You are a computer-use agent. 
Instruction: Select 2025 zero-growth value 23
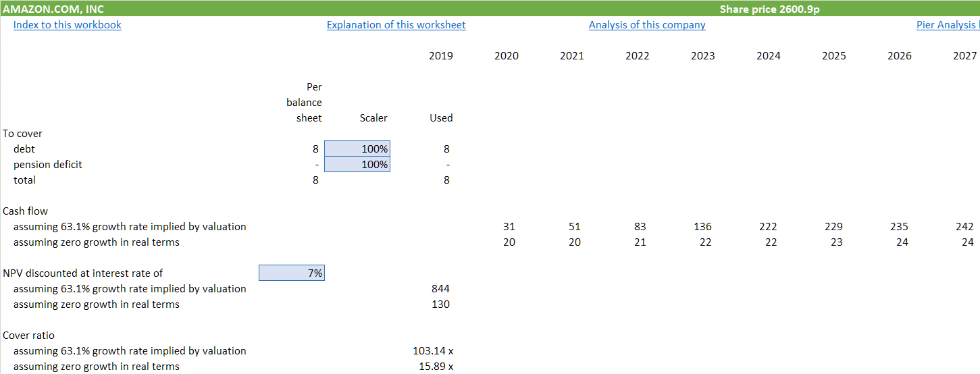837,242
